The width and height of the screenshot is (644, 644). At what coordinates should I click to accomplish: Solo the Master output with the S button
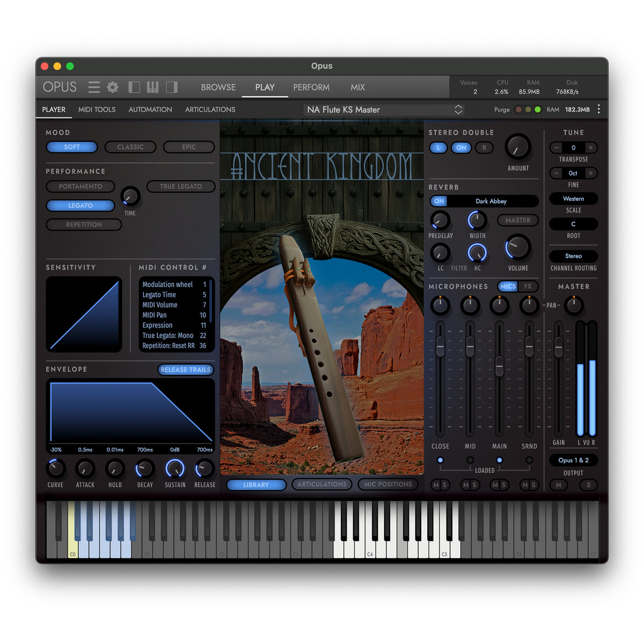click(589, 485)
